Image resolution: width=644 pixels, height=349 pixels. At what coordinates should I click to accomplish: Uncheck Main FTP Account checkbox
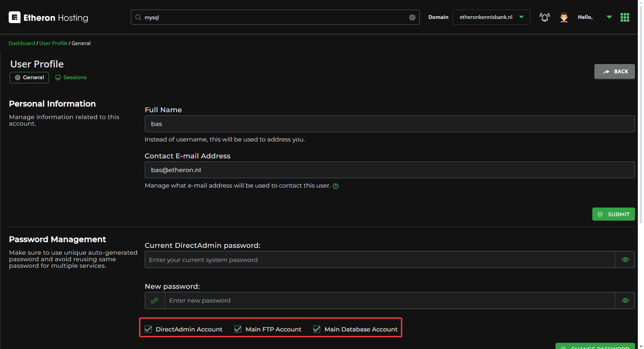[238, 329]
